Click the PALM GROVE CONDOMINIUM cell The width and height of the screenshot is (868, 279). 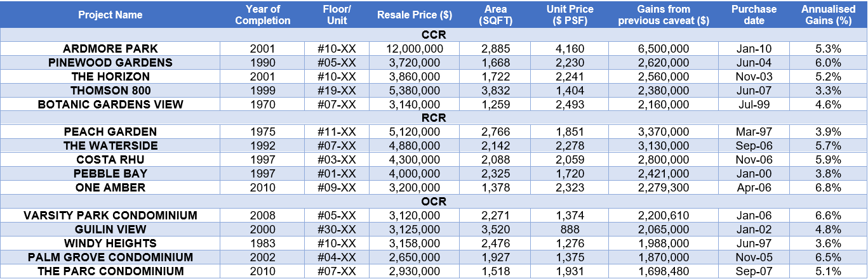110,257
